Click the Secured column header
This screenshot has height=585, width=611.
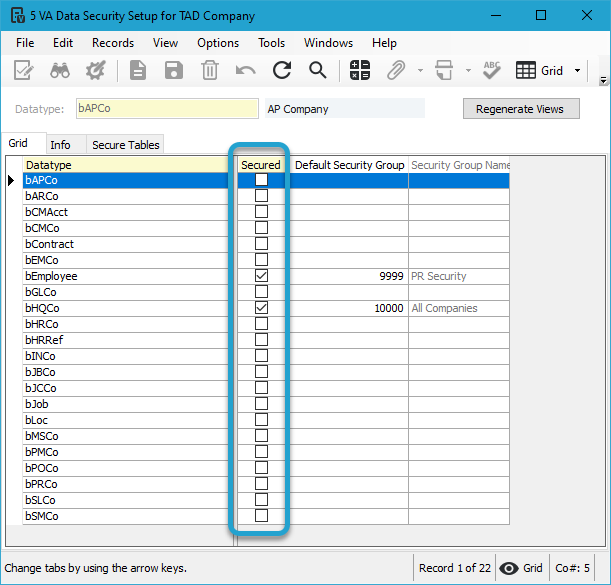[260, 165]
